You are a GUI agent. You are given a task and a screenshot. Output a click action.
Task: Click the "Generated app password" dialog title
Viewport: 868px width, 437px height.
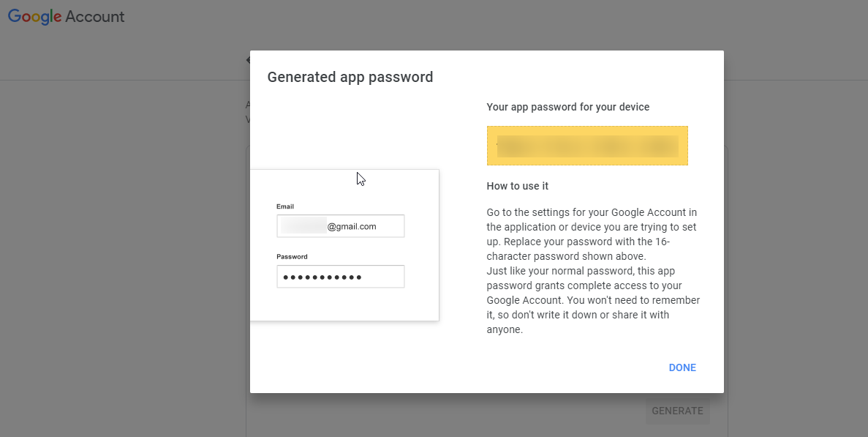[350, 77]
